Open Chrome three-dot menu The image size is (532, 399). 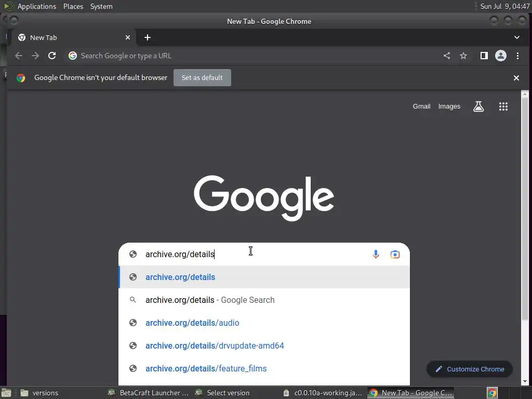point(517,56)
